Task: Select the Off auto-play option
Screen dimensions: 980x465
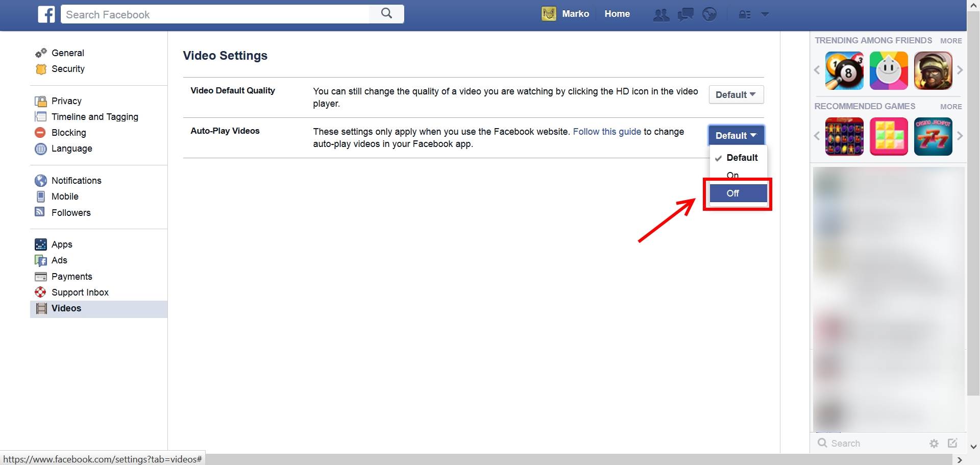Action: [x=738, y=193]
